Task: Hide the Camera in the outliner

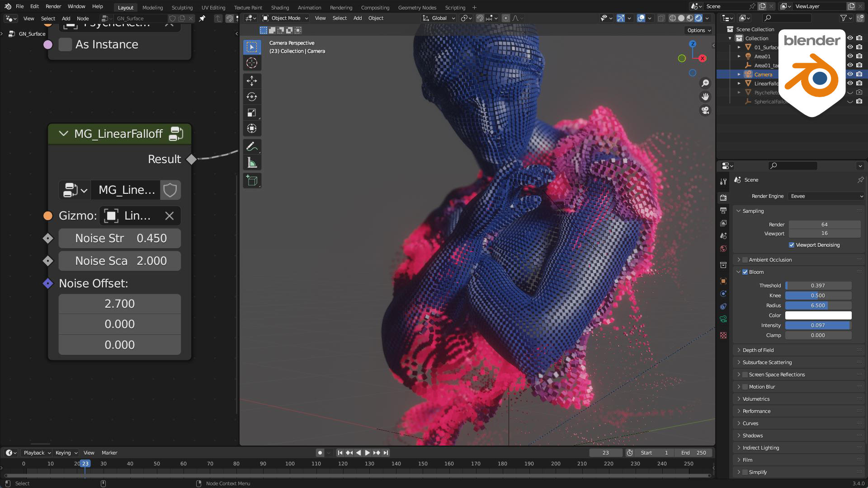Action: tap(850, 74)
